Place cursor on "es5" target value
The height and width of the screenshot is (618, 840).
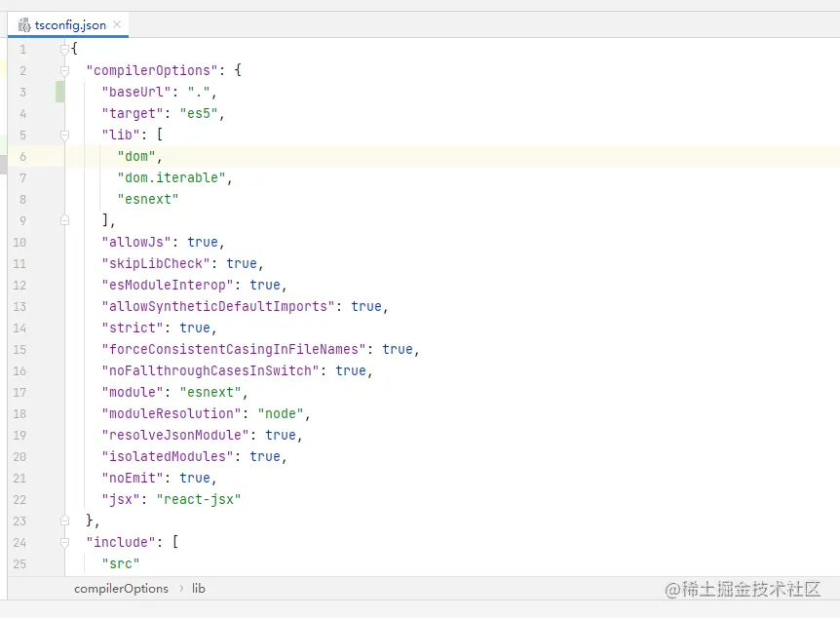coord(199,114)
